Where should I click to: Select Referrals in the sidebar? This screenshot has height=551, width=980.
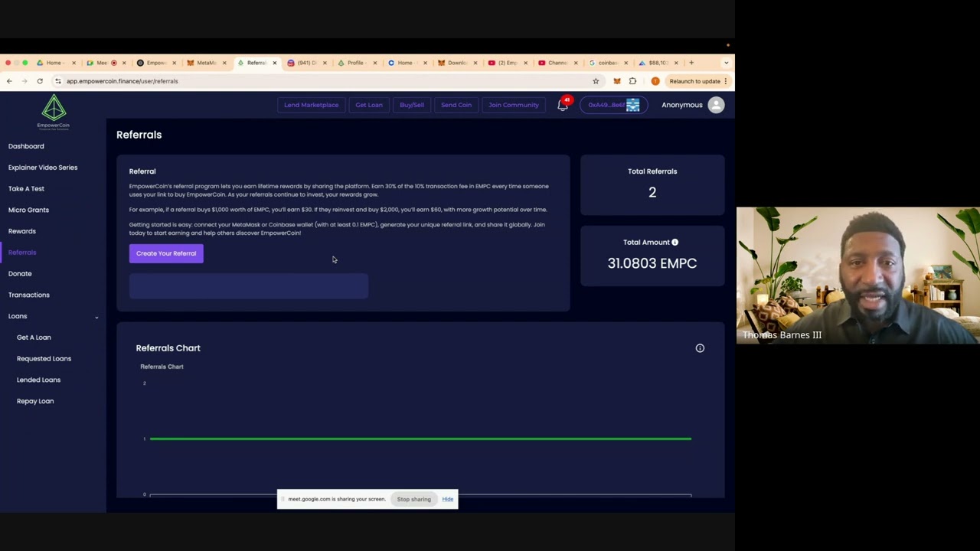(22, 253)
